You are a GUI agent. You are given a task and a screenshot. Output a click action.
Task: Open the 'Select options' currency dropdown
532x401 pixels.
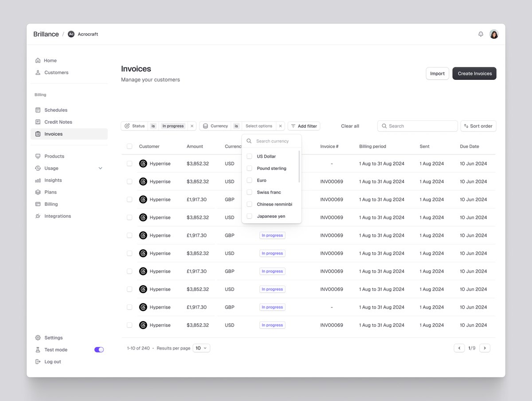tap(259, 126)
